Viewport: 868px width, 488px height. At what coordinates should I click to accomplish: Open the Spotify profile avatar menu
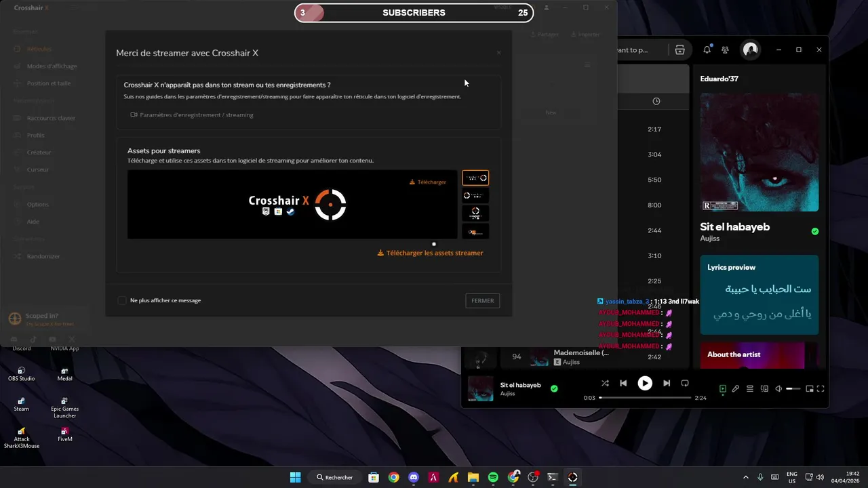tap(750, 49)
